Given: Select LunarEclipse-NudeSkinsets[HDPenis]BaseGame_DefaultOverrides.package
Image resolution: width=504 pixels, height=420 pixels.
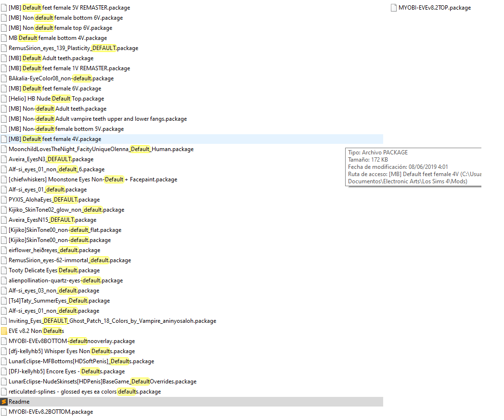Looking at the screenshot, I should click(103, 382).
